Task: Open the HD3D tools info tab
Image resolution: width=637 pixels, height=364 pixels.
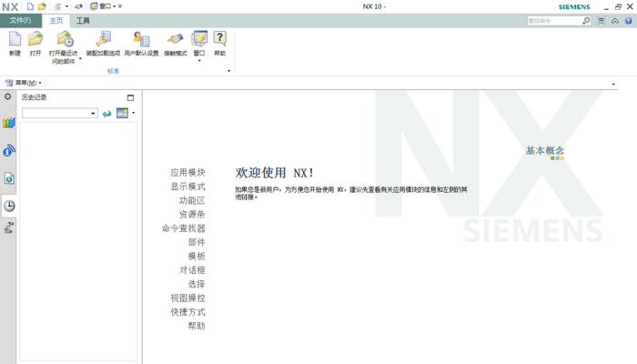Action: pyautogui.click(x=8, y=150)
